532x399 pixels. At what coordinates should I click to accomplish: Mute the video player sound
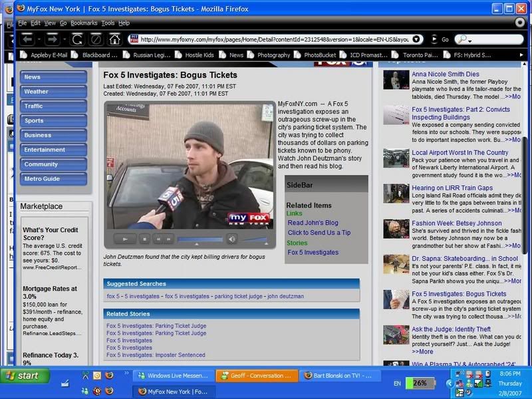pos(232,239)
